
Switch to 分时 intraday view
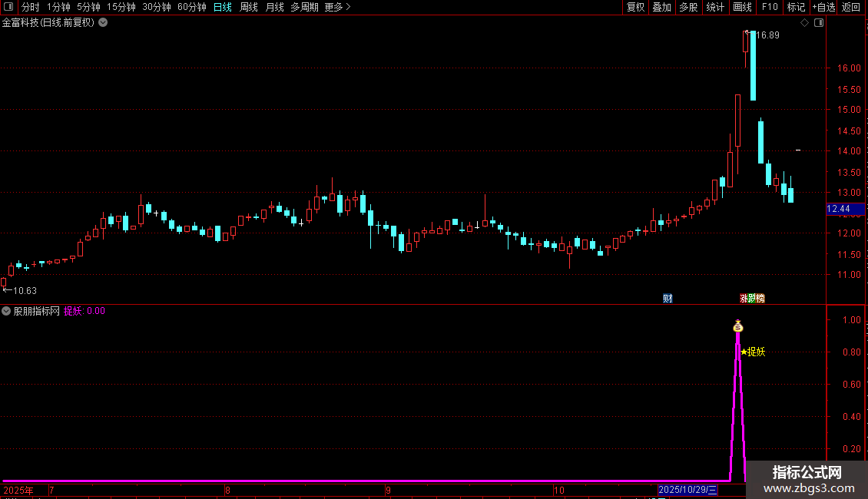coord(31,7)
